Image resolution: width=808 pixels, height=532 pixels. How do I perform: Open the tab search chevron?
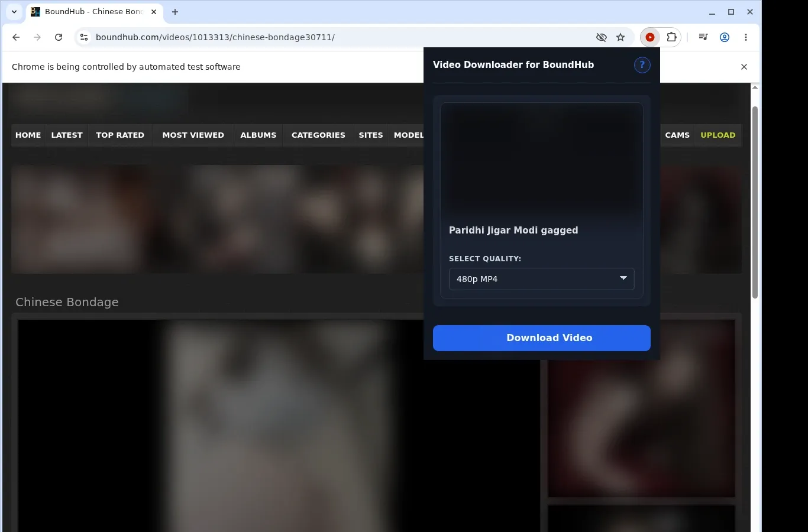(14, 12)
